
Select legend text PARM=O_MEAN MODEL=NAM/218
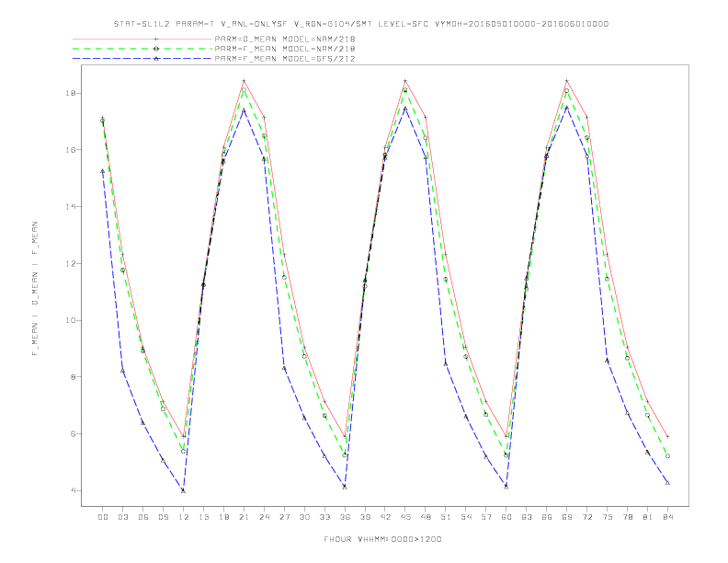pyautogui.click(x=285, y=39)
